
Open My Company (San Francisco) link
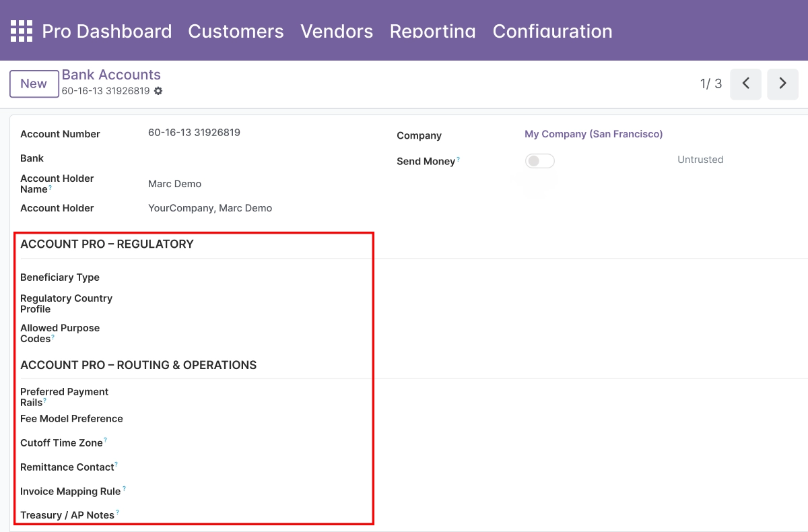[x=594, y=134]
